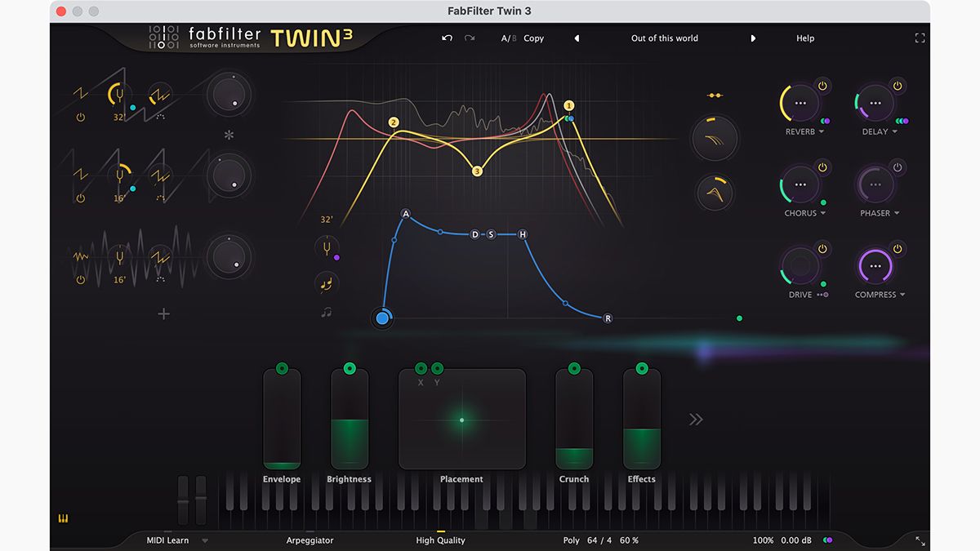The width and height of the screenshot is (980, 551).
Task: Open the MIDI Learn dropdown
Action: click(204, 540)
